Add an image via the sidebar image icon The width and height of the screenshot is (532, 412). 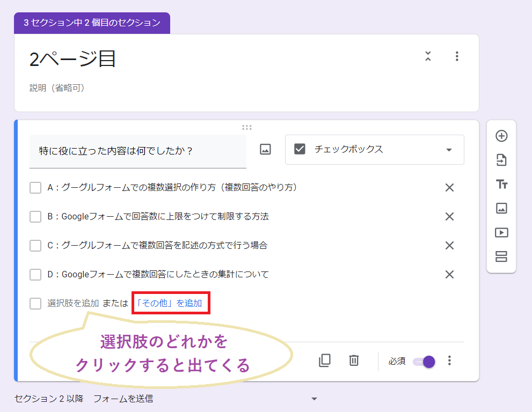[x=501, y=208]
